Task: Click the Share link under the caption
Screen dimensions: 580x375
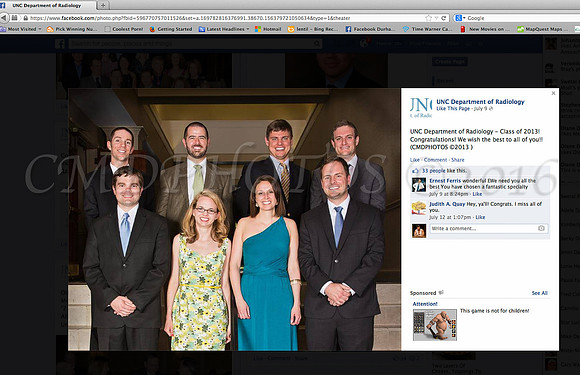Action: [458, 160]
